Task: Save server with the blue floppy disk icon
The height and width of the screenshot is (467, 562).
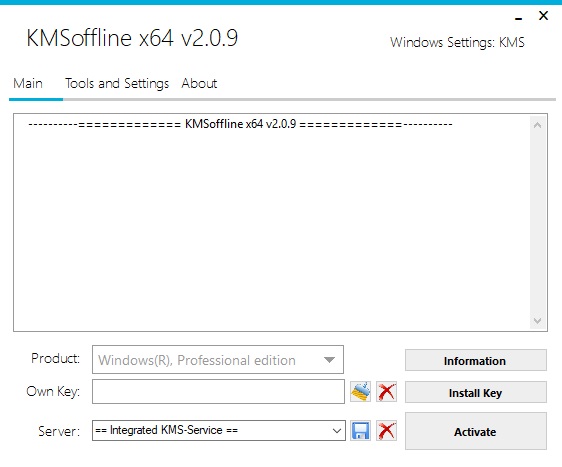Action: 361,430
